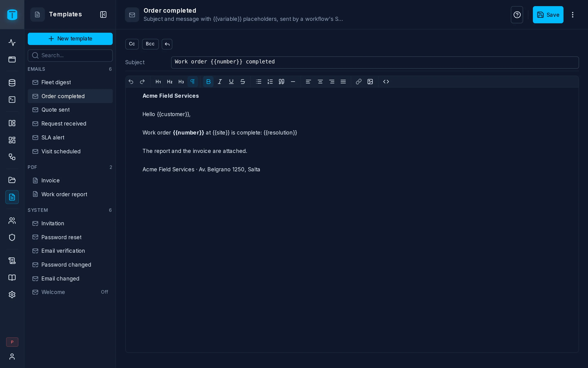Insert a bulleted list
Image resolution: width=588 pixels, height=368 pixels.
[258, 82]
